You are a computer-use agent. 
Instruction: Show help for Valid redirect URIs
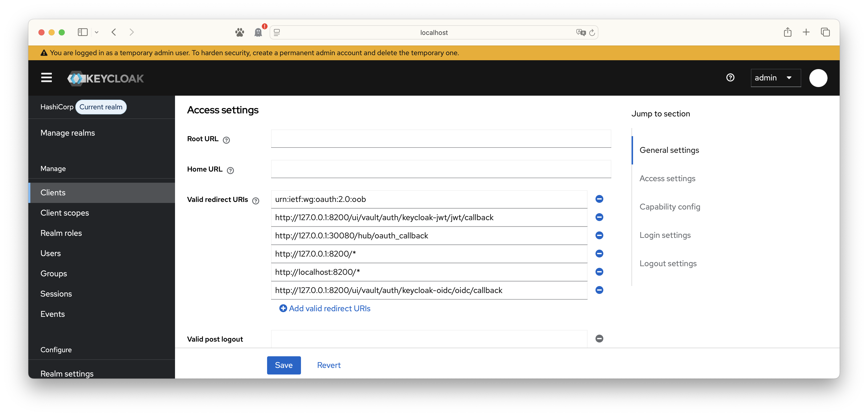click(256, 201)
